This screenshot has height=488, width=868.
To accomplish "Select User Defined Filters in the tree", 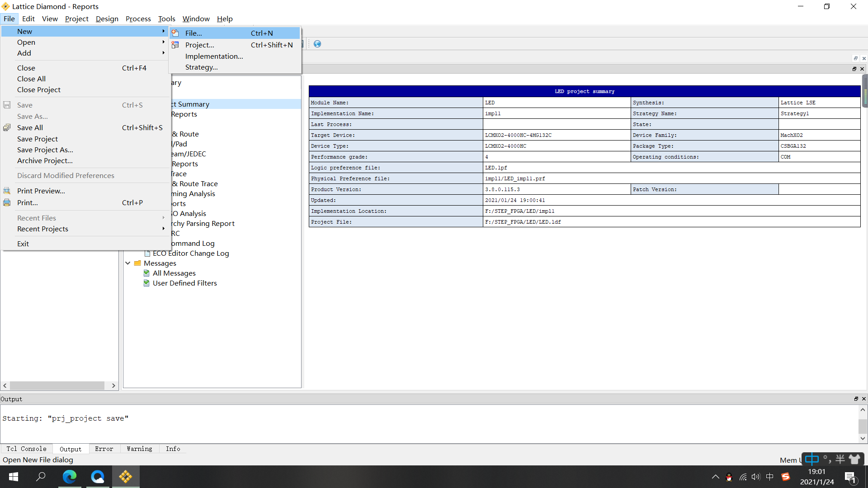I will point(184,283).
